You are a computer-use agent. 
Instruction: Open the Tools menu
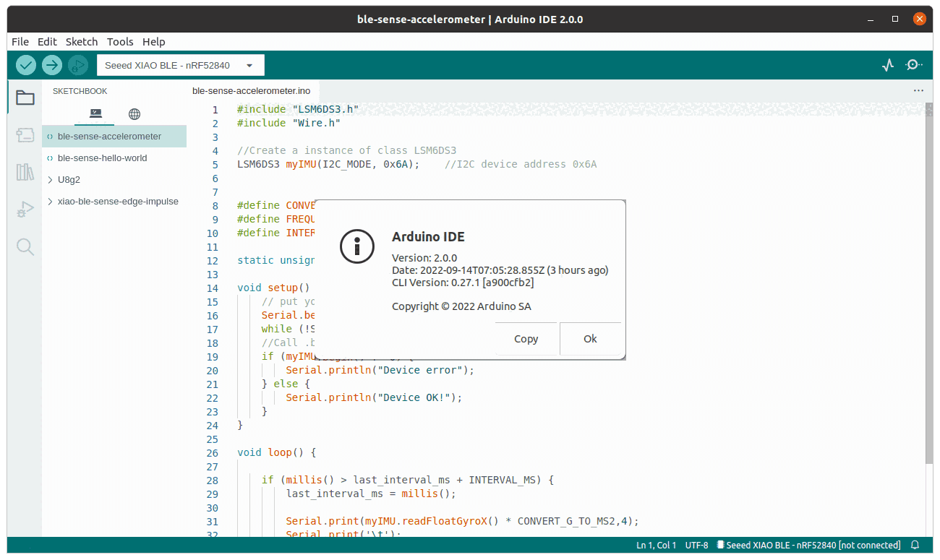120,41
